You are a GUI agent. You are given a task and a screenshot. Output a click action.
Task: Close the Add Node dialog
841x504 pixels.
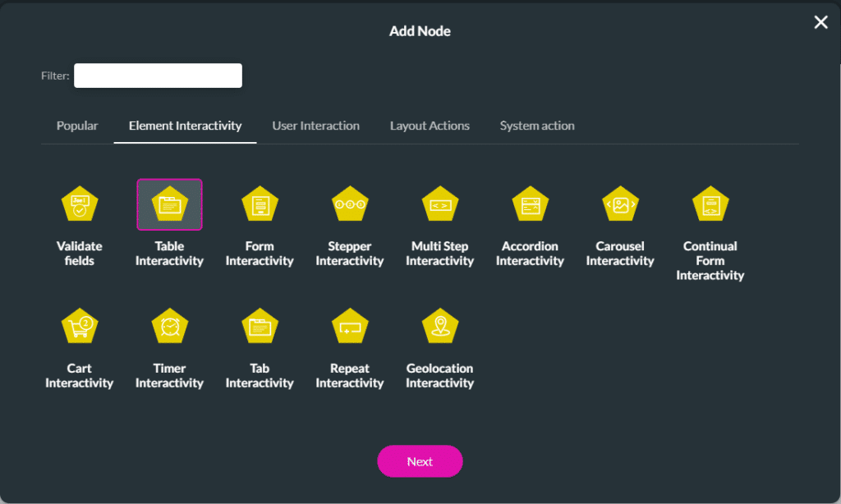[x=820, y=22]
